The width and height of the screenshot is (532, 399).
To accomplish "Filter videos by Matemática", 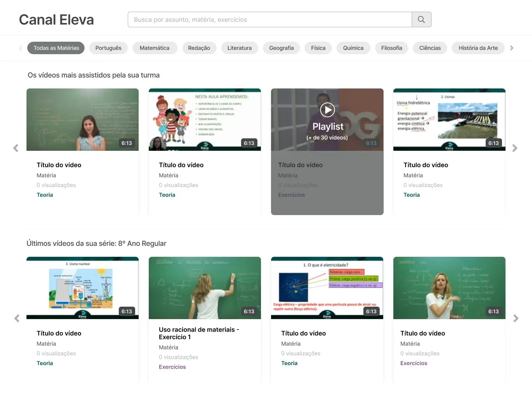I will 155,48.
